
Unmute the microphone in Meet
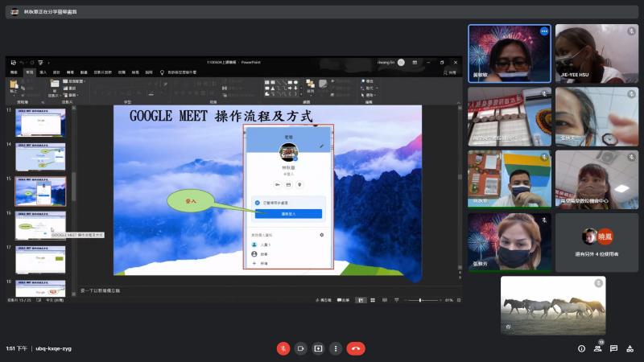283,348
